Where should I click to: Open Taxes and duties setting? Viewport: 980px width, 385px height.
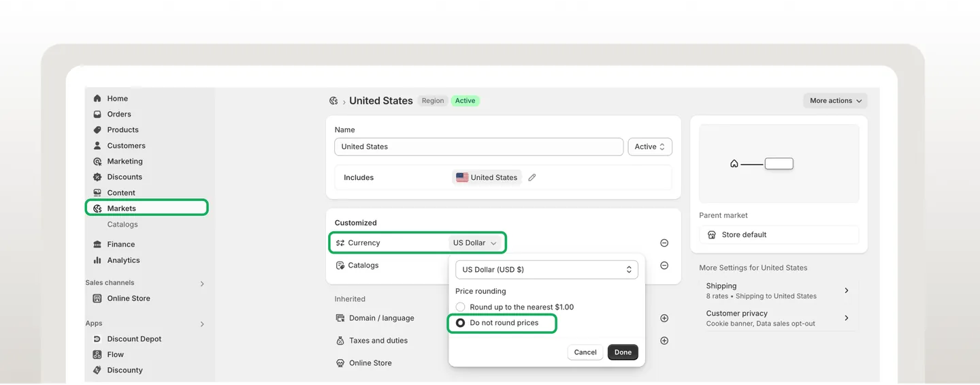[x=378, y=341]
